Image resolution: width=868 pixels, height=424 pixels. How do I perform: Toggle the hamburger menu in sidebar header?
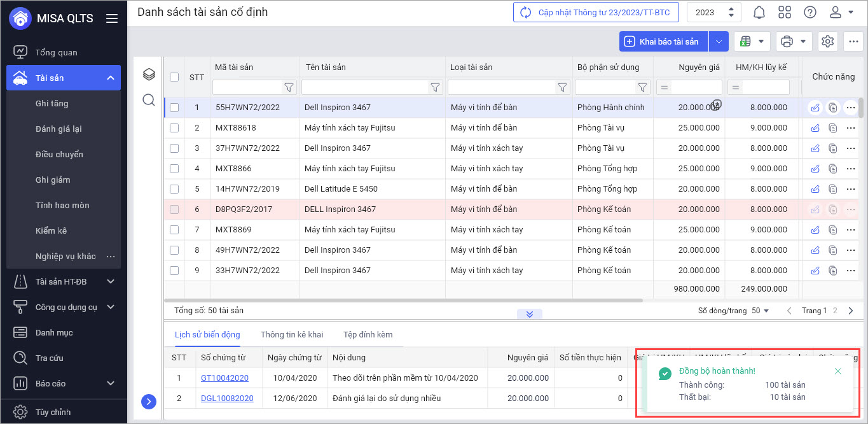point(112,18)
